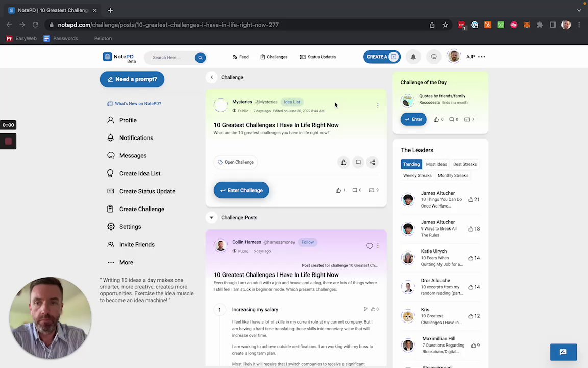
Task: Open the Feed nav item
Action: [x=240, y=57]
